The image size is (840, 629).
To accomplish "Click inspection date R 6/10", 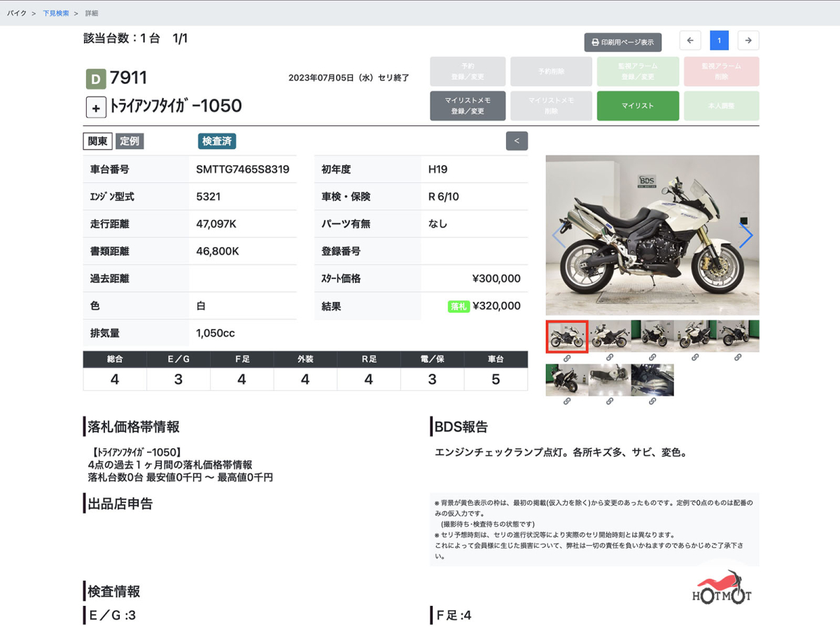I will [444, 197].
